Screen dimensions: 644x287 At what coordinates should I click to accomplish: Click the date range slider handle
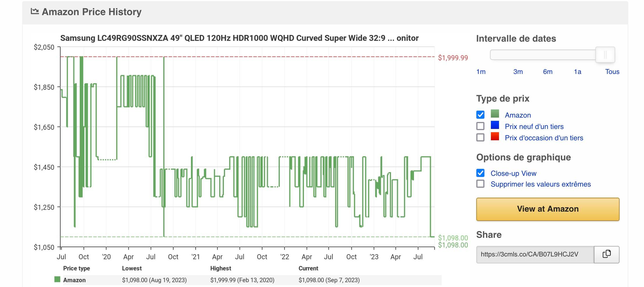pyautogui.click(x=605, y=55)
